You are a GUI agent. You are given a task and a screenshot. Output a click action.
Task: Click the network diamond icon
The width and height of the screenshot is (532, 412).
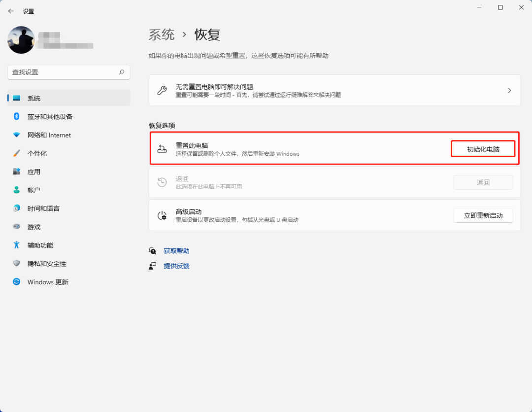coord(16,135)
